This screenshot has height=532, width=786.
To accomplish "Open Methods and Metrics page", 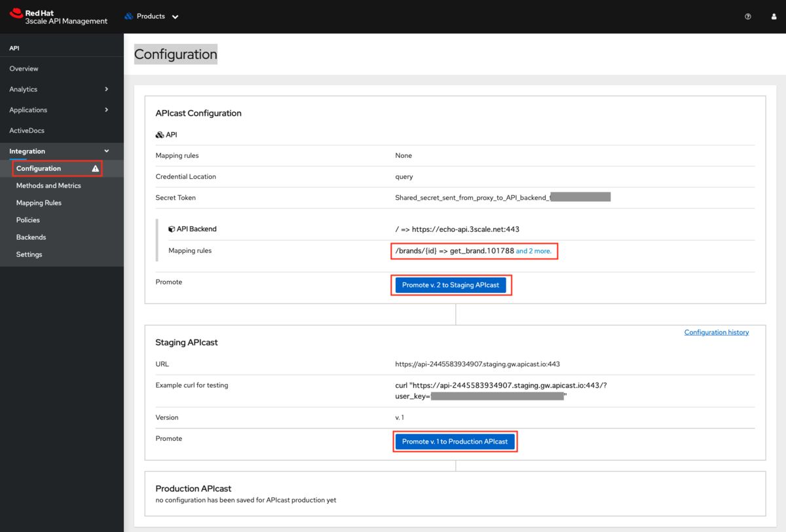I will click(x=48, y=185).
